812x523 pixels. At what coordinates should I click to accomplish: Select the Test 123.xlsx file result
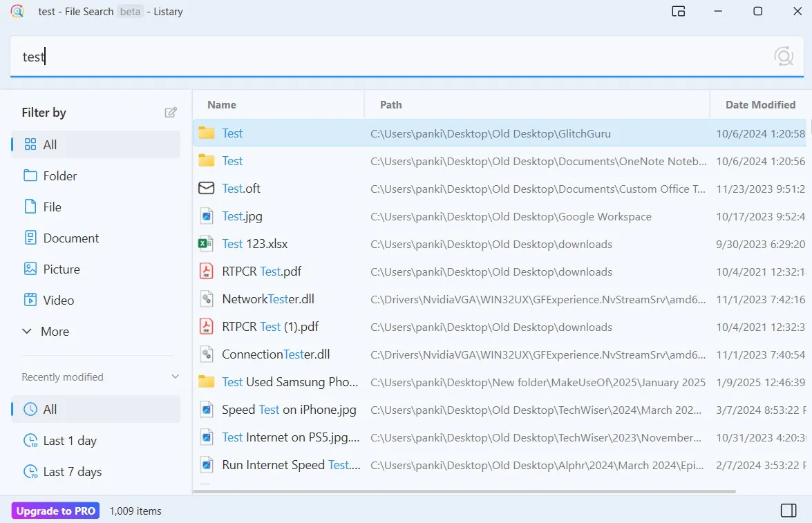tap(254, 244)
